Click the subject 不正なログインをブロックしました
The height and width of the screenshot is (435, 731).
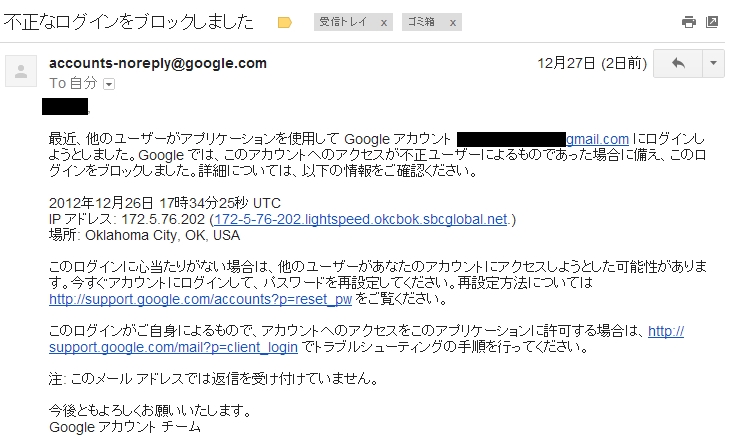pos(128,22)
